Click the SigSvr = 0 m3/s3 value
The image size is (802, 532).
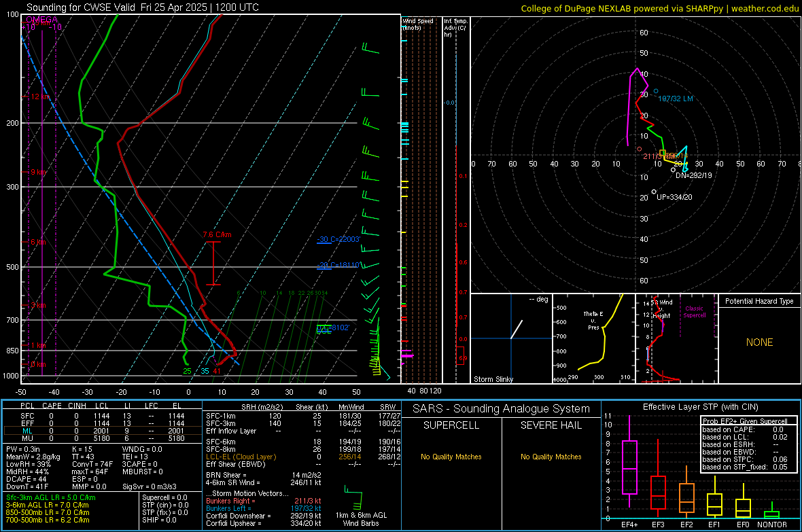pos(150,487)
